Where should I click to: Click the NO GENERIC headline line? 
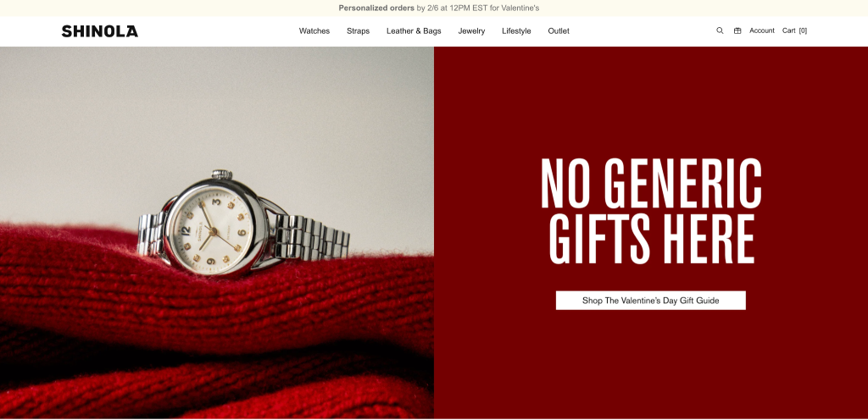pos(651,183)
